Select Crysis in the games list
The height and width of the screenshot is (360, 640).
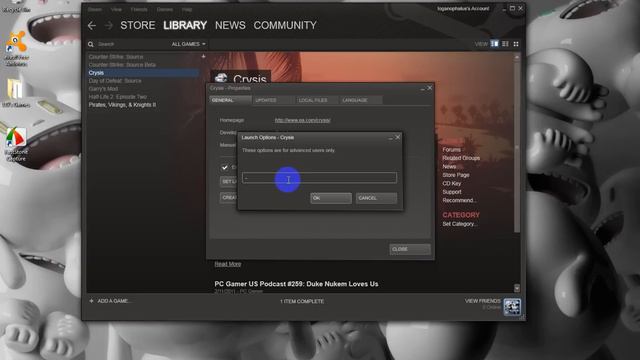(x=143, y=73)
